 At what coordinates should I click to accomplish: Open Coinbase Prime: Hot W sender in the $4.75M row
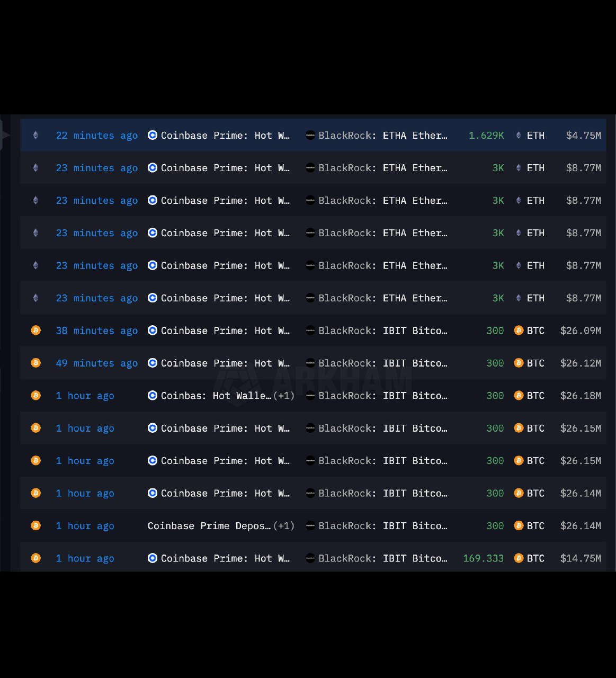coord(225,135)
